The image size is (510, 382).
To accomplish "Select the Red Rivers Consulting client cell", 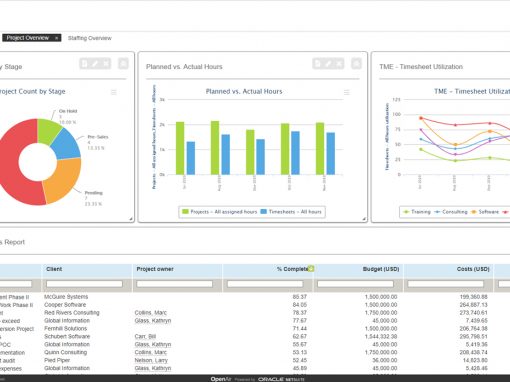I will tap(72, 313).
